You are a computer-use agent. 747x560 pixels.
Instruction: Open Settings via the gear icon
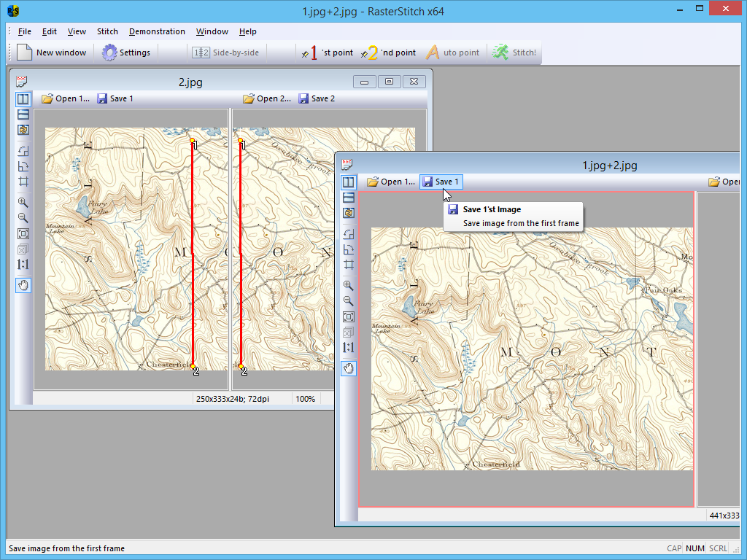(x=109, y=52)
